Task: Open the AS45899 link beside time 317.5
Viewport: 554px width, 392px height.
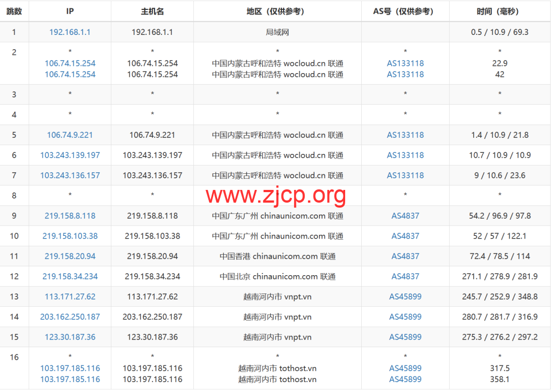Action: 406,368
